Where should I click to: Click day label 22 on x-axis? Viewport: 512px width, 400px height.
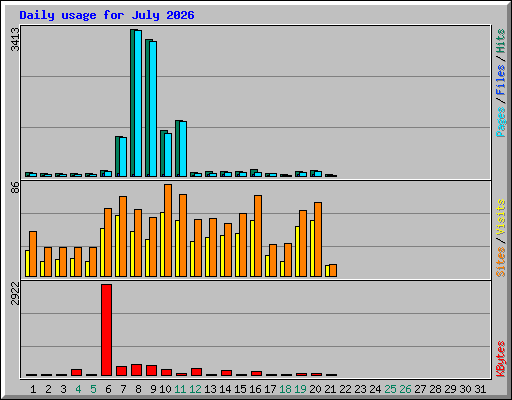(x=345, y=389)
